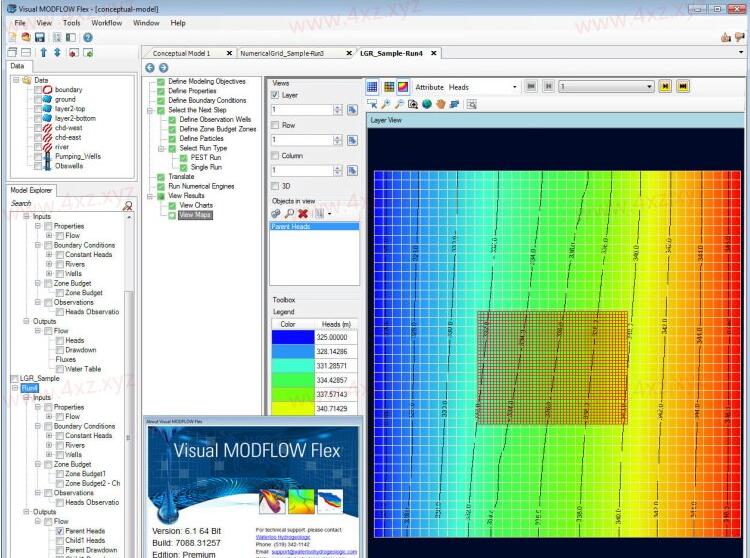
Task: Open the Tools menu
Action: point(71,22)
